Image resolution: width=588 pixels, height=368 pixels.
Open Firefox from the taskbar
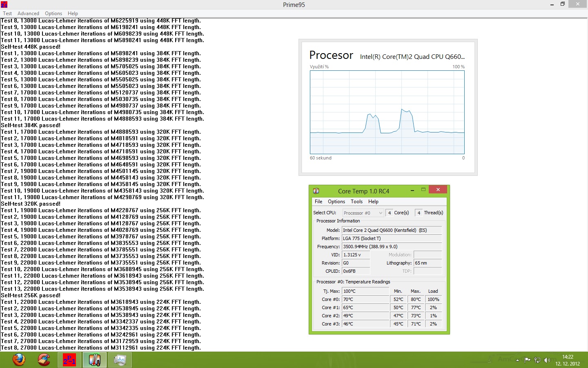point(19,360)
